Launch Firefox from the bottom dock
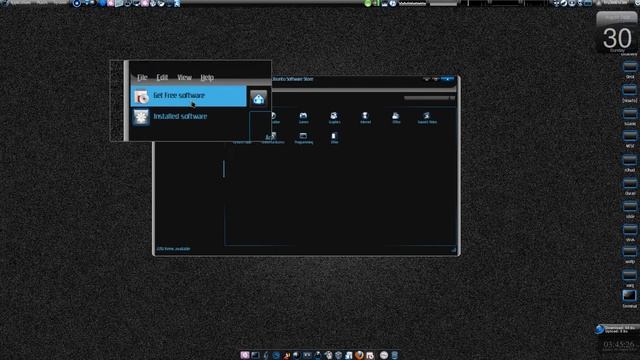This screenshot has height=360, width=640. (359, 355)
